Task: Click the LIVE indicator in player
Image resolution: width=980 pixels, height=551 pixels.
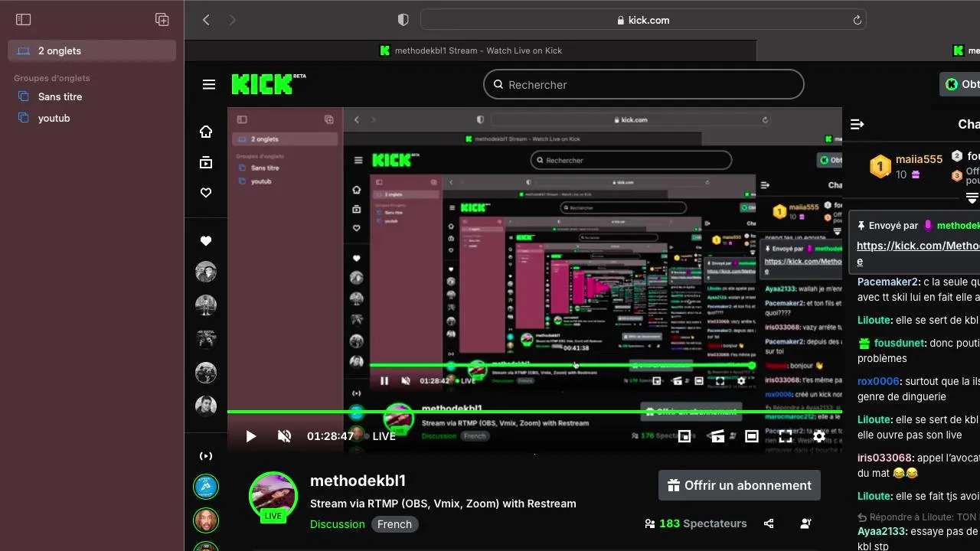Action: 384,436
